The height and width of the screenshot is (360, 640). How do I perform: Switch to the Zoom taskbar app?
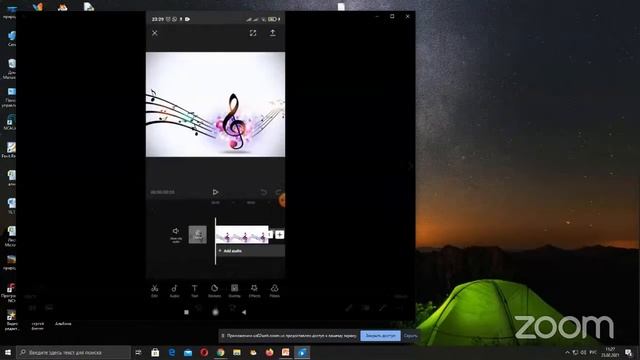tap(302, 352)
